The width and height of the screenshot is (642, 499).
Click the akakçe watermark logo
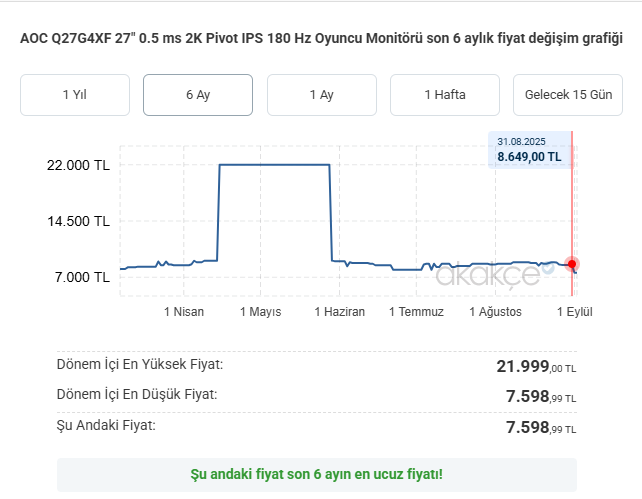(494, 274)
